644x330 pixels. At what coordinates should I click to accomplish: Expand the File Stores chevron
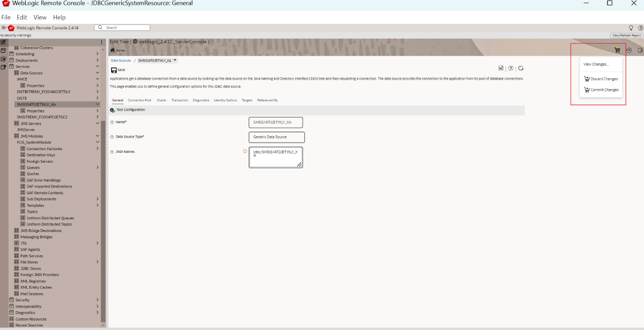click(x=98, y=262)
